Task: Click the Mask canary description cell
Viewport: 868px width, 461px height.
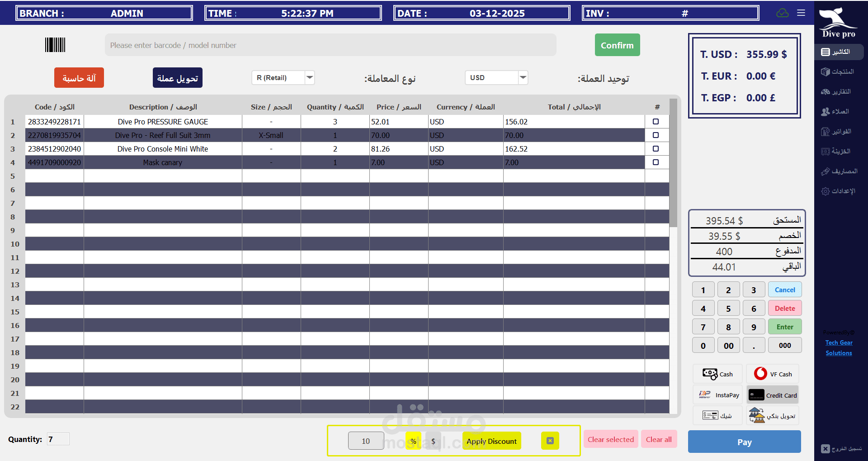Action: click(163, 162)
